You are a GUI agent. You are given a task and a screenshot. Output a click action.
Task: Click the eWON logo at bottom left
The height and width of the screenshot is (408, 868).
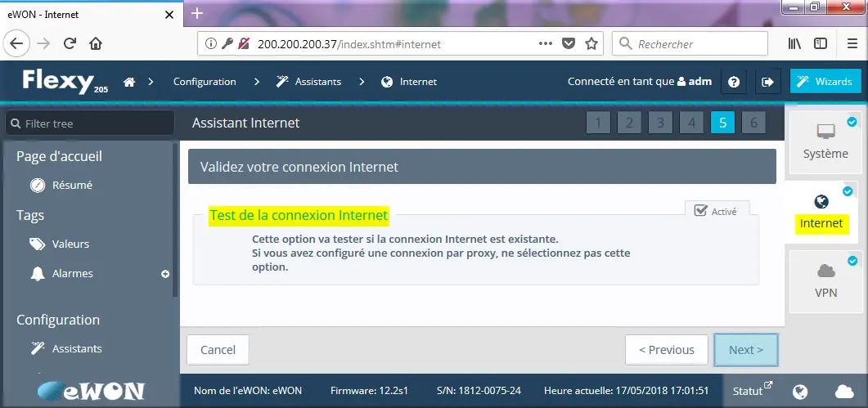(91, 391)
